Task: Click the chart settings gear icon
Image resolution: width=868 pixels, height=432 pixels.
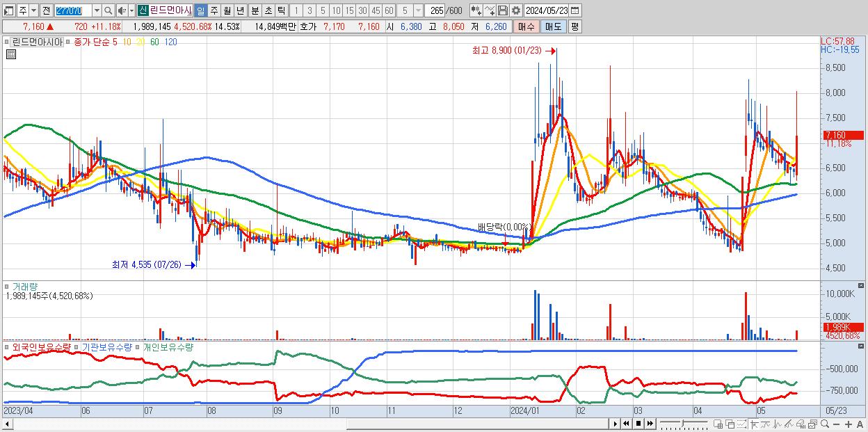Action: [516, 10]
